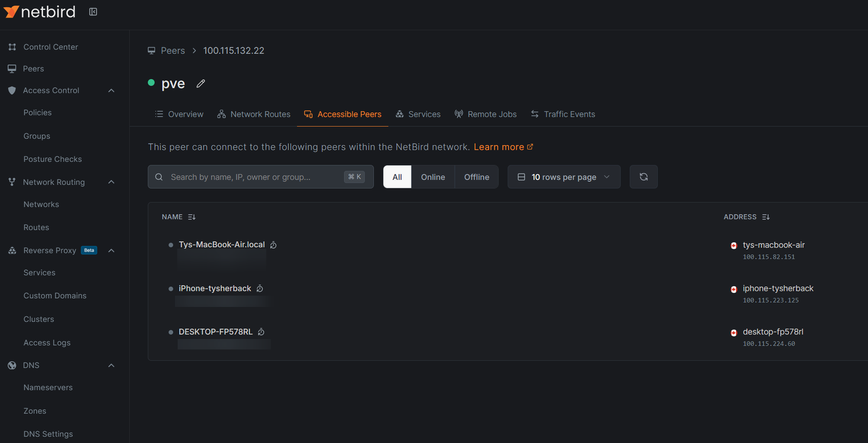
Task: Click the search magnifier icon
Action: (159, 177)
